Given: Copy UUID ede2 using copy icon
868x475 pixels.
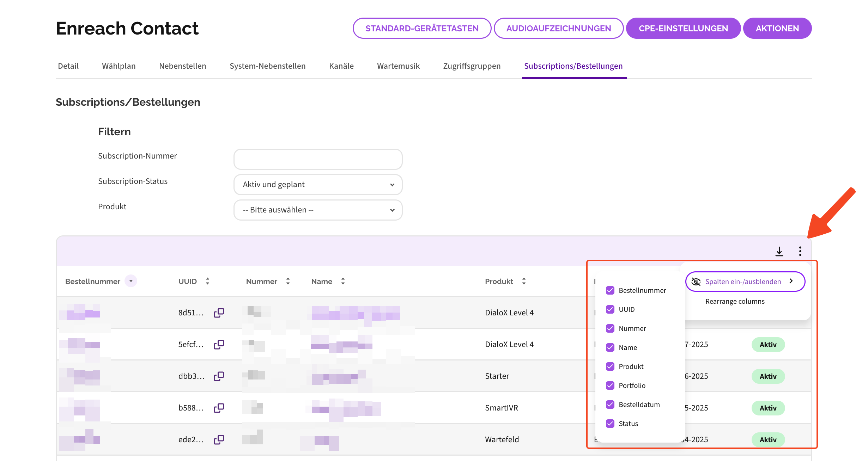Looking at the screenshot, I should (x=219, y=439).
